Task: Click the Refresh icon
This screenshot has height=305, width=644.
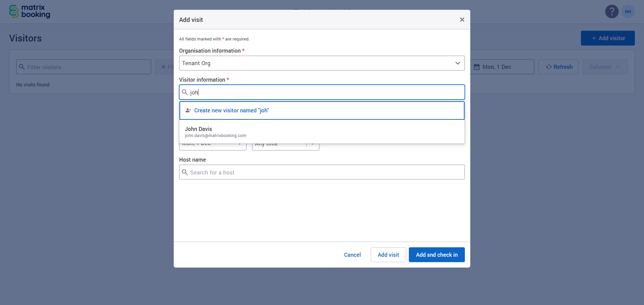Action: coord(548,67)
